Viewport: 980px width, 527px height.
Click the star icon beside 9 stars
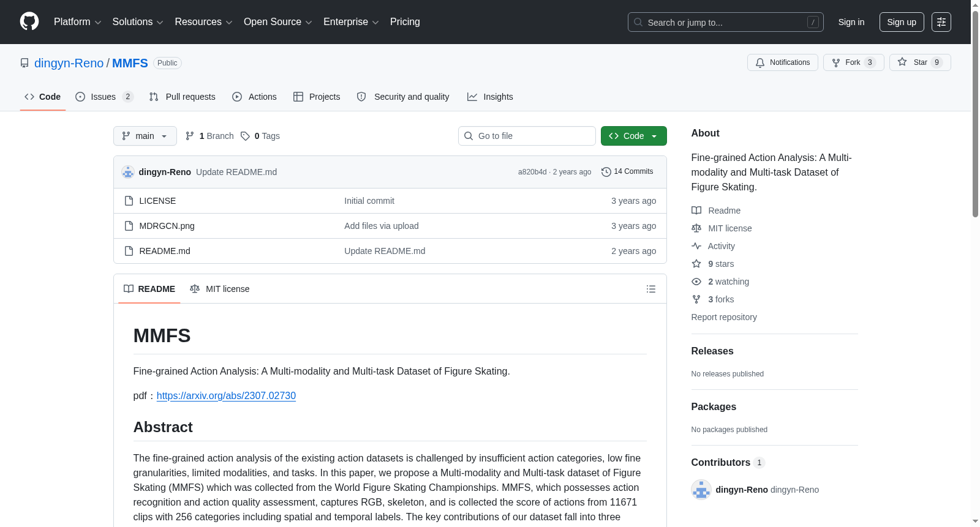point(696,264)
